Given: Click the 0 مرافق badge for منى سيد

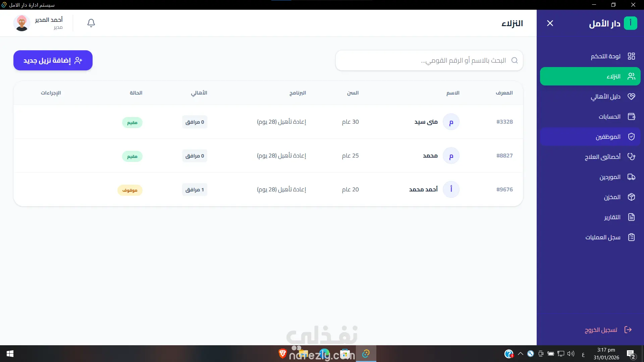Looking at the screenshot, I should [x=195, y=122].
